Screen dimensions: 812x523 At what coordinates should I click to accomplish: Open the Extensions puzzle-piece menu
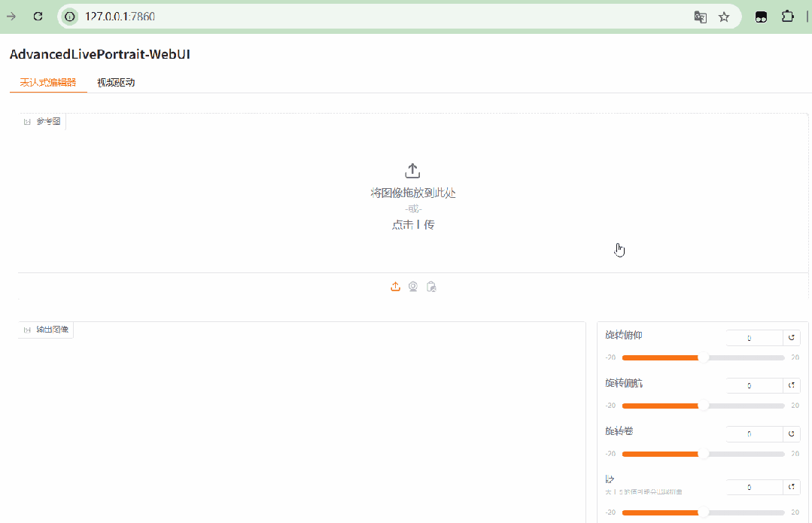pos(788,17)
